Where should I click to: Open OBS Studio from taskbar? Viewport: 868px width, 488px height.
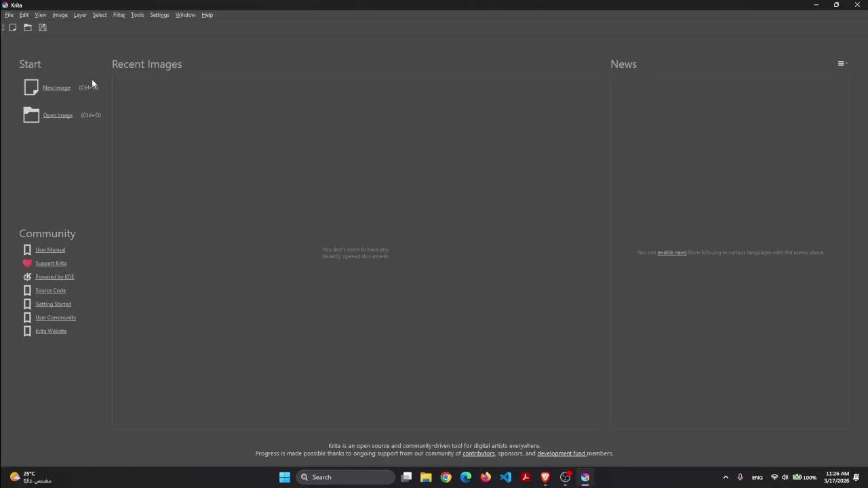pyautogui.click(x=565, y=477)
